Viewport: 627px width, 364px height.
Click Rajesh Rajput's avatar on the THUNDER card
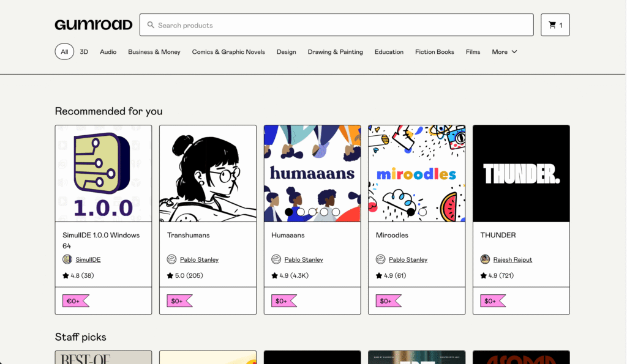pyautogui.click(x=486, y=259)
